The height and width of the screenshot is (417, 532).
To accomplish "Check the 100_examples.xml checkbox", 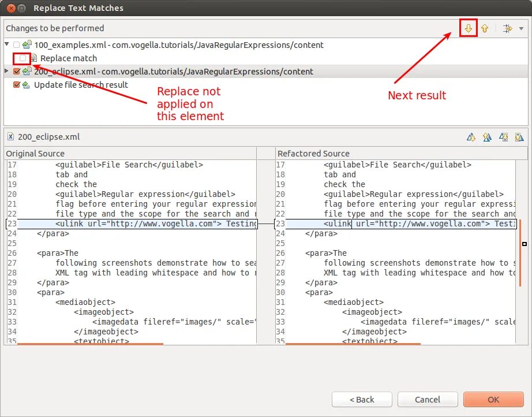I will point(16,45).
